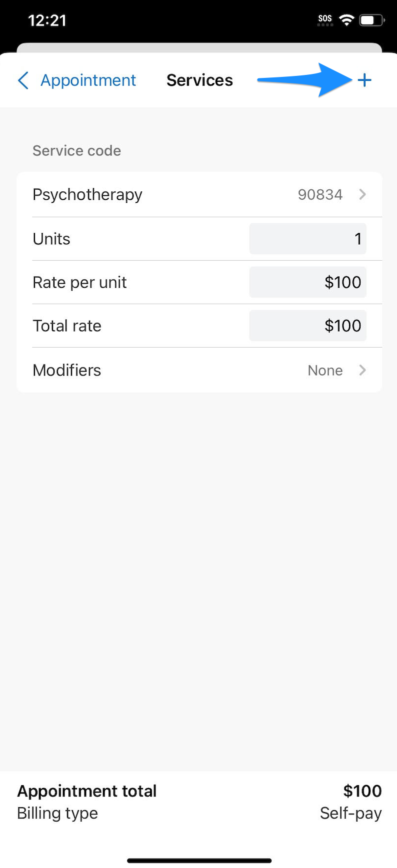Edit the Units input field
The image size is (397, 868).
[x=307, y=239]
